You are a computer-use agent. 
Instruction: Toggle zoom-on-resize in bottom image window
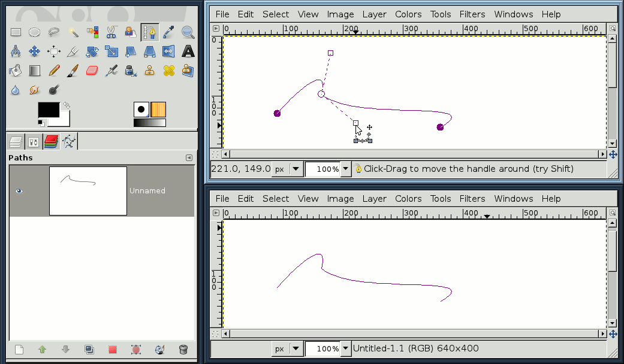click(x=613, y=213)
